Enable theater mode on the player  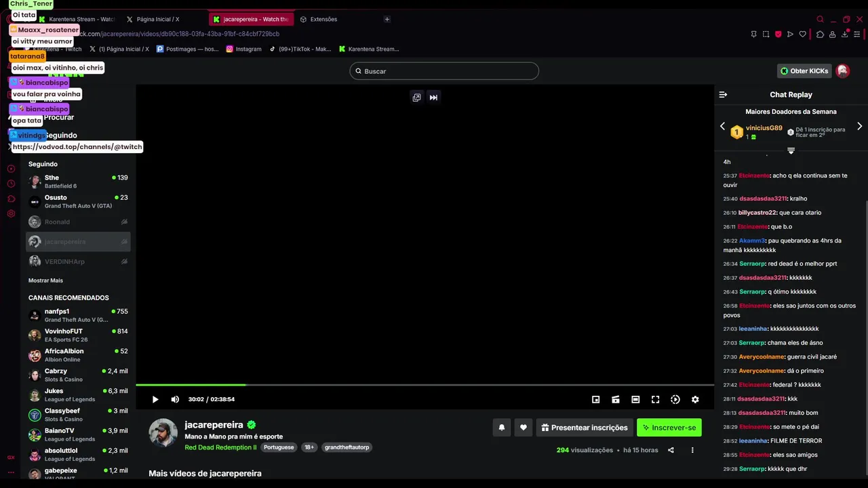[635, 400]
